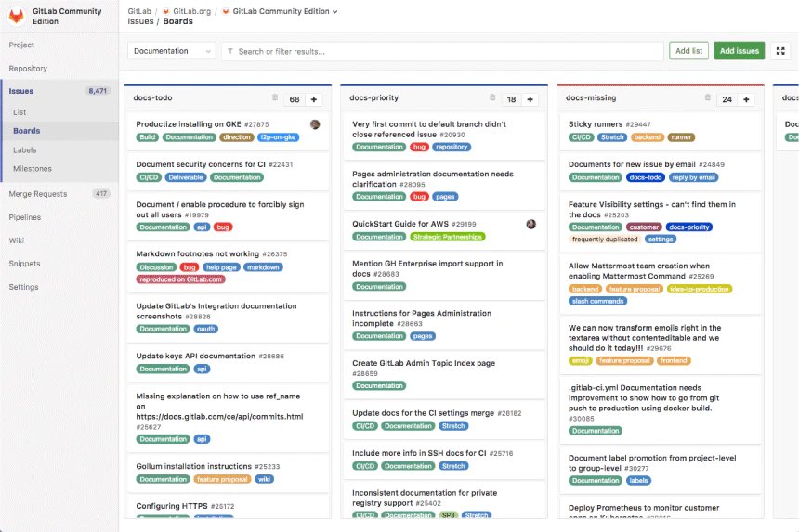This screenshot has height=532, width=799.
Task: Click issue number #28683
Action: (386, 275)
